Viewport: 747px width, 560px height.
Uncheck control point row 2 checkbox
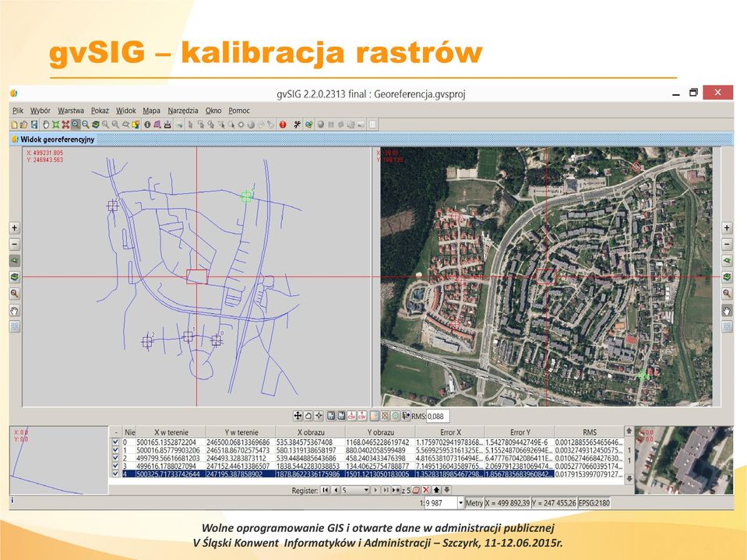[115, 458]
